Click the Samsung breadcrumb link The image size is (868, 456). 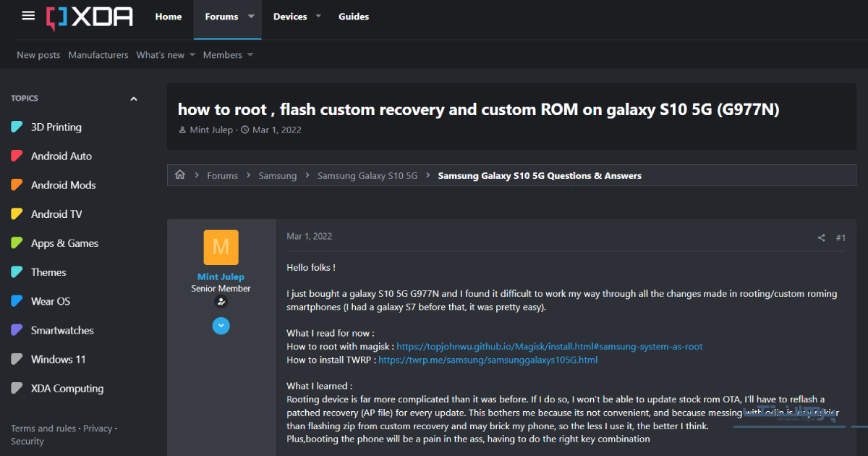(278, 176)
